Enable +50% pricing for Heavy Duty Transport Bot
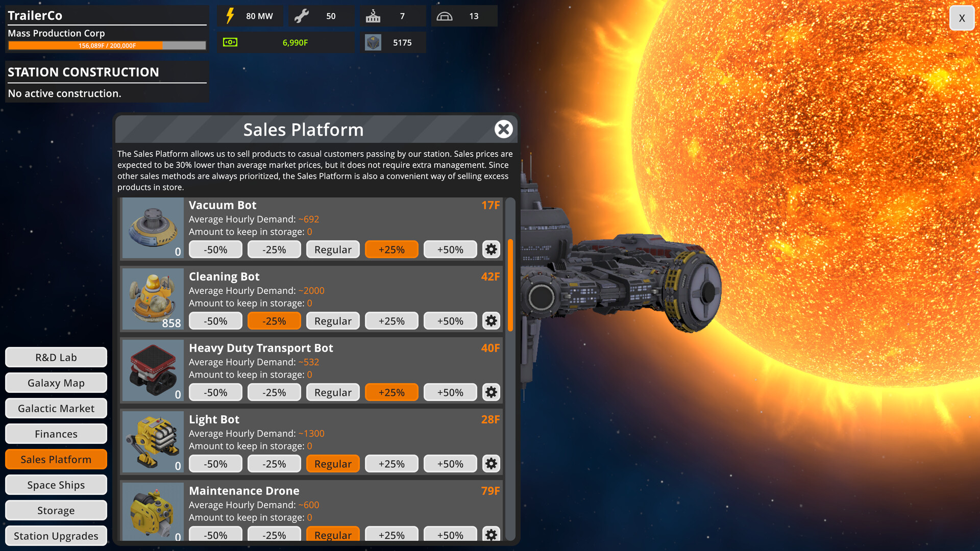The image size is (980, 551). [x=450, y=392]
